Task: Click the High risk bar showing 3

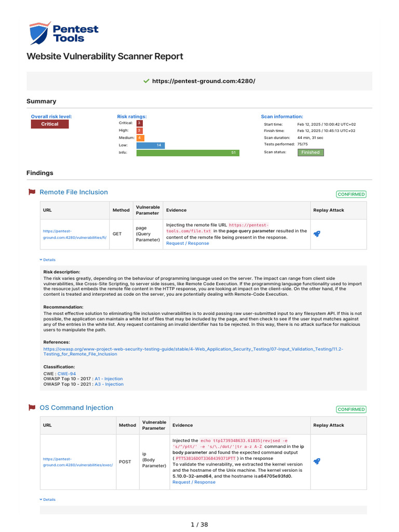Action: tap(139, 130)
